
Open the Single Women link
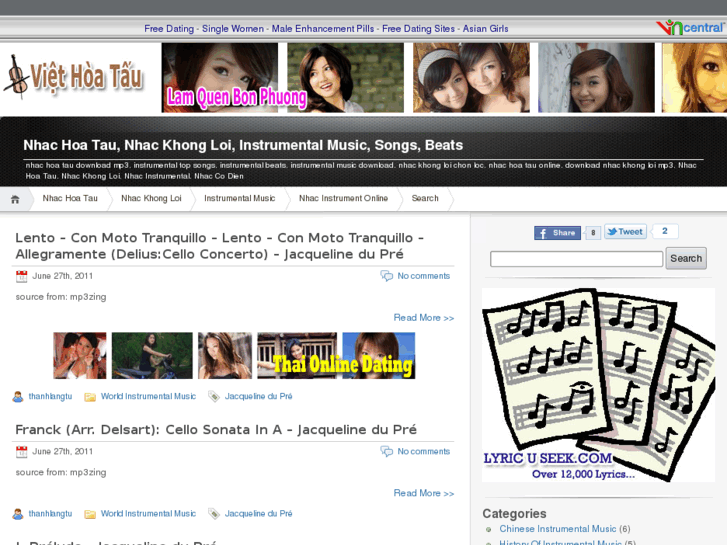(x=233, y=29)
